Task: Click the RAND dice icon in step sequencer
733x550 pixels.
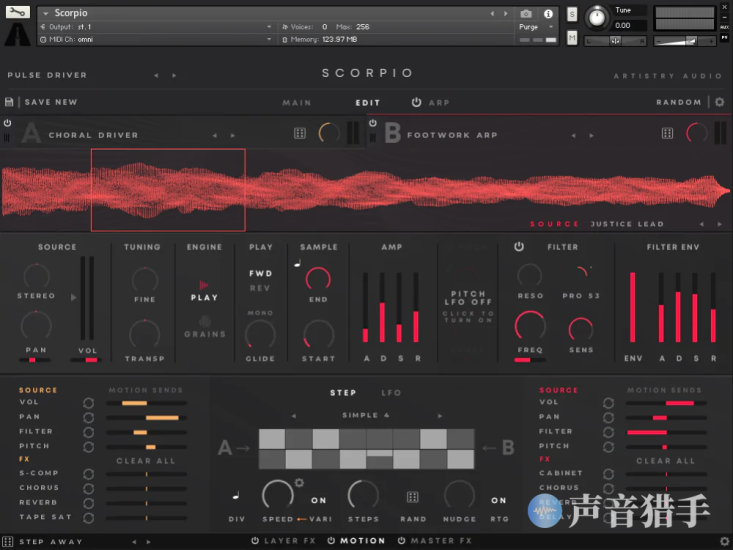Action: (x=412, y=497)
